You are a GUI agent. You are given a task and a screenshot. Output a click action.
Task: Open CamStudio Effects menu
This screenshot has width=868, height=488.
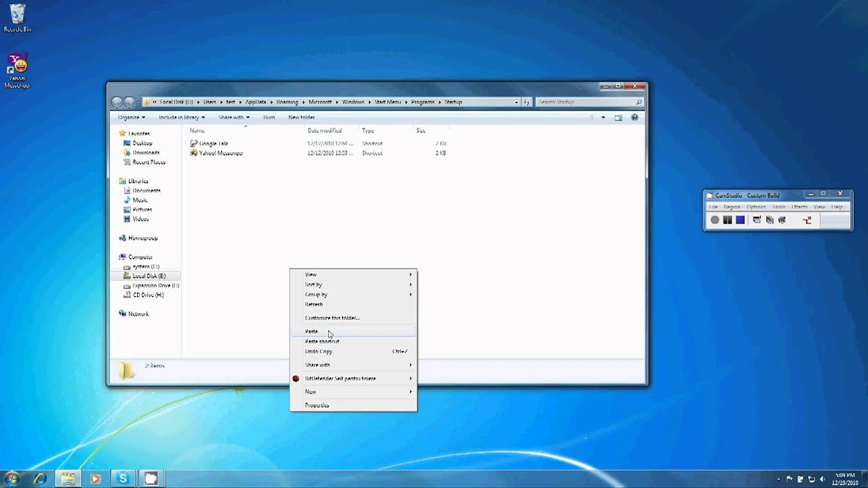pos(800,207)
